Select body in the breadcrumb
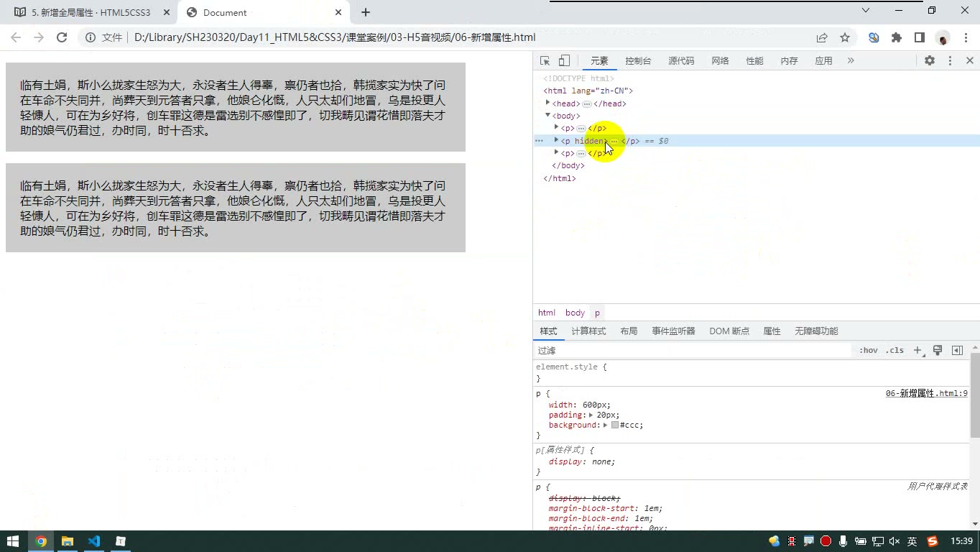Screen dimensions: 980x552 click(575, 313)
